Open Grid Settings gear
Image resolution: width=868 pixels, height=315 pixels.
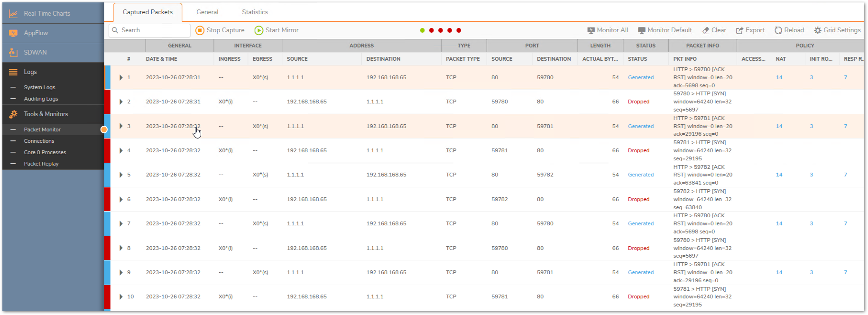pos(817,30)
